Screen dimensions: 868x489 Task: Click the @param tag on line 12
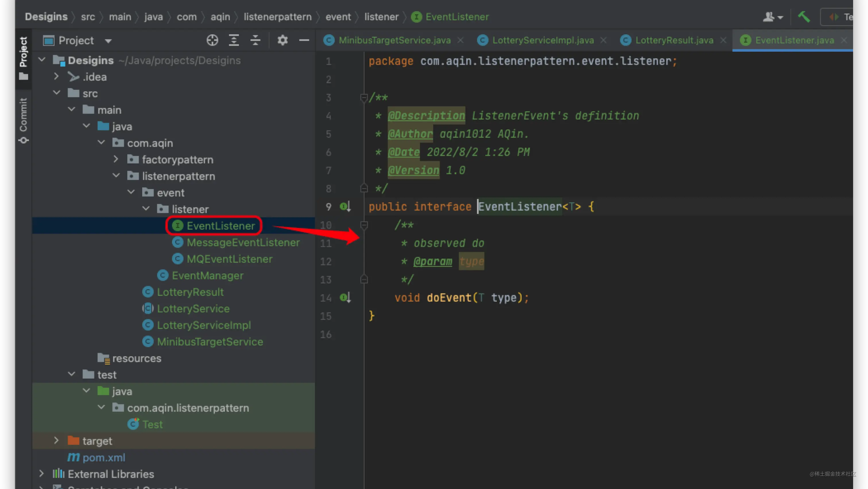pos(433,261)
